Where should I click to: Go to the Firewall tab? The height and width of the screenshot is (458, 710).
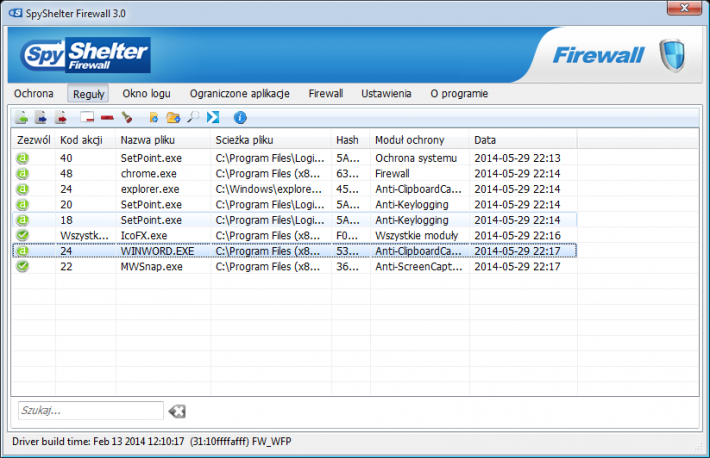(x=326, y=94)
